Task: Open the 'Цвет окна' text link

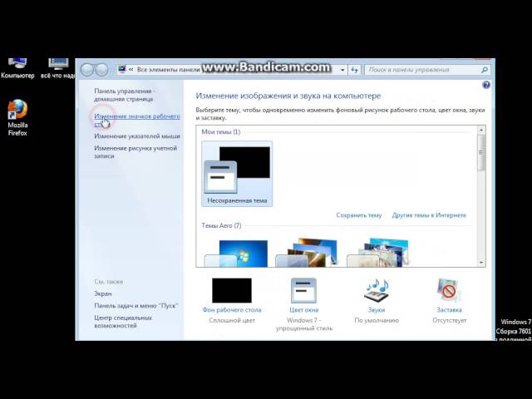Action: [303, 310]
